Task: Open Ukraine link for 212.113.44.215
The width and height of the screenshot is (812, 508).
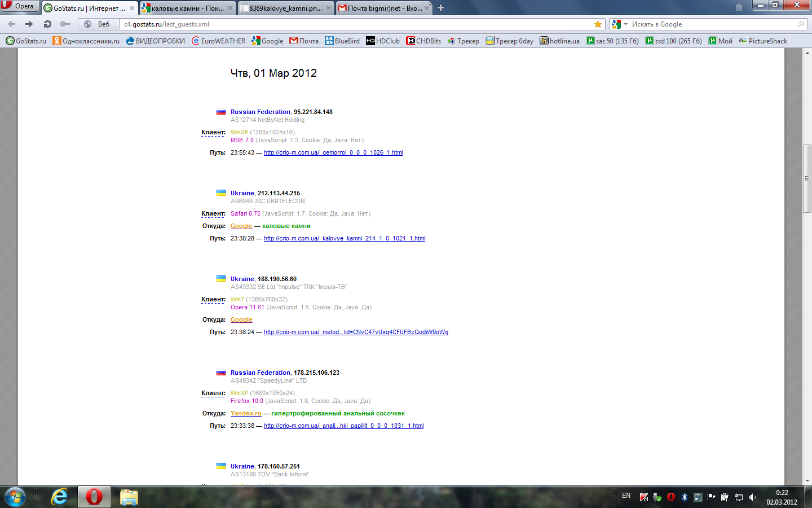Action: tap(242, 193)
